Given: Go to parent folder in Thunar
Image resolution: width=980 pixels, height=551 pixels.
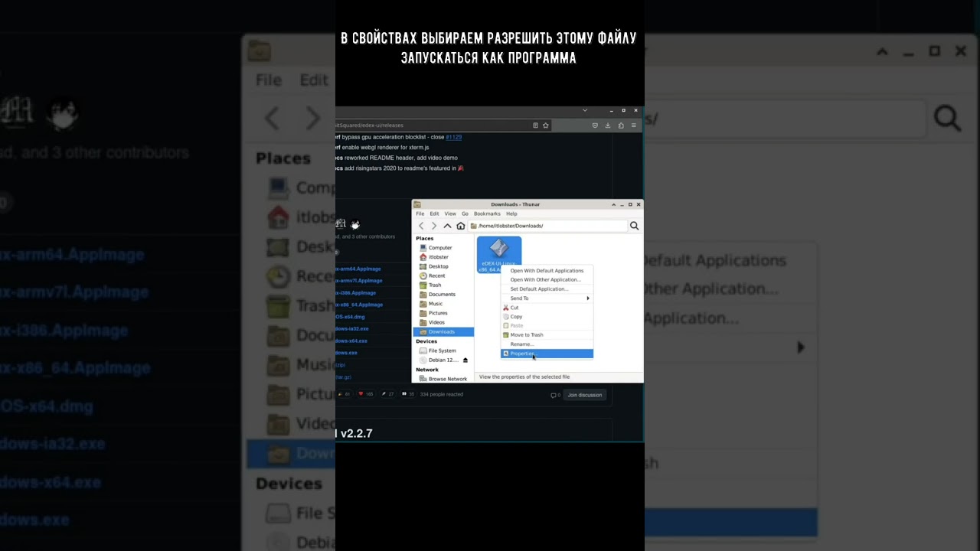Looking at the screenshot, I should [447, 226].
